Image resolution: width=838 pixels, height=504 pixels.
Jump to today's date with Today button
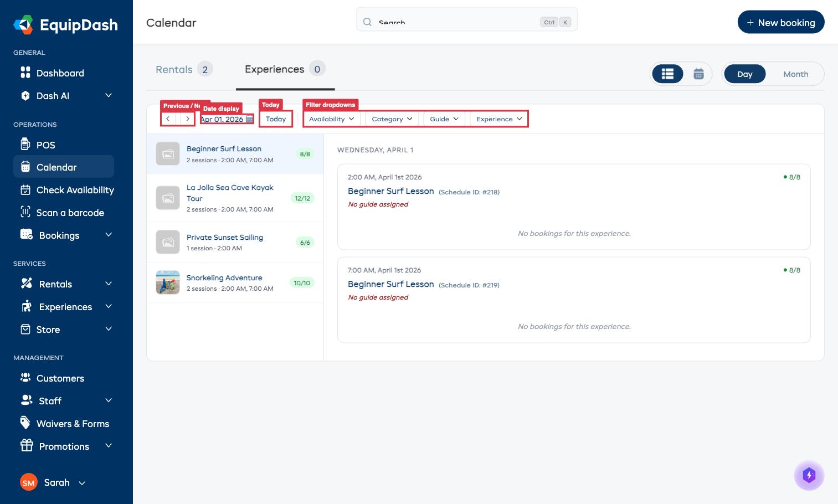tap(275, 119)
